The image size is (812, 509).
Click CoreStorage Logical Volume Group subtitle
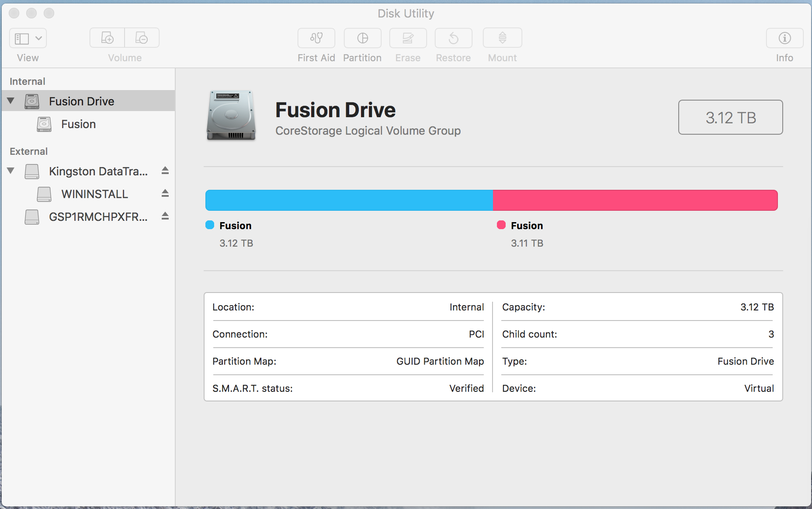[x=368, y=131]
